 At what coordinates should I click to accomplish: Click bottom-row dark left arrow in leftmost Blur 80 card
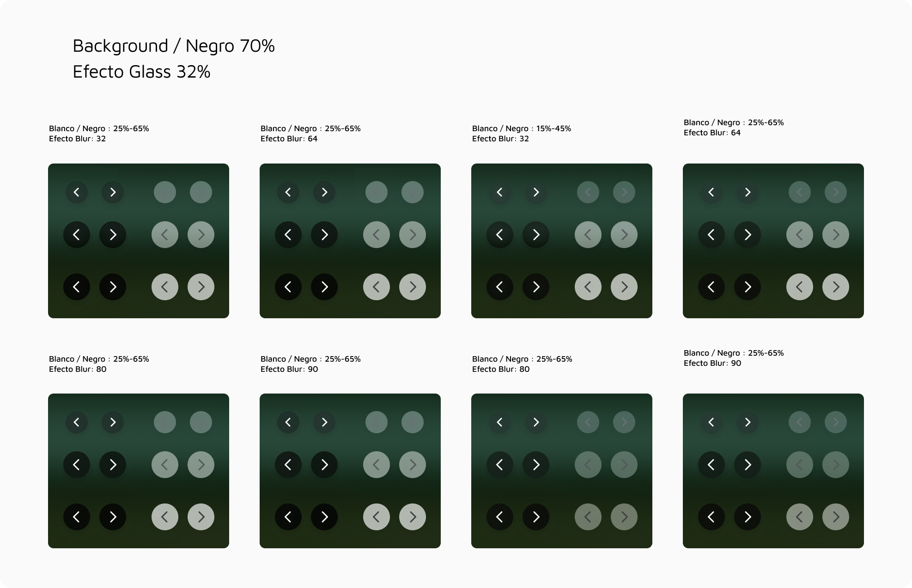point(77,517)
